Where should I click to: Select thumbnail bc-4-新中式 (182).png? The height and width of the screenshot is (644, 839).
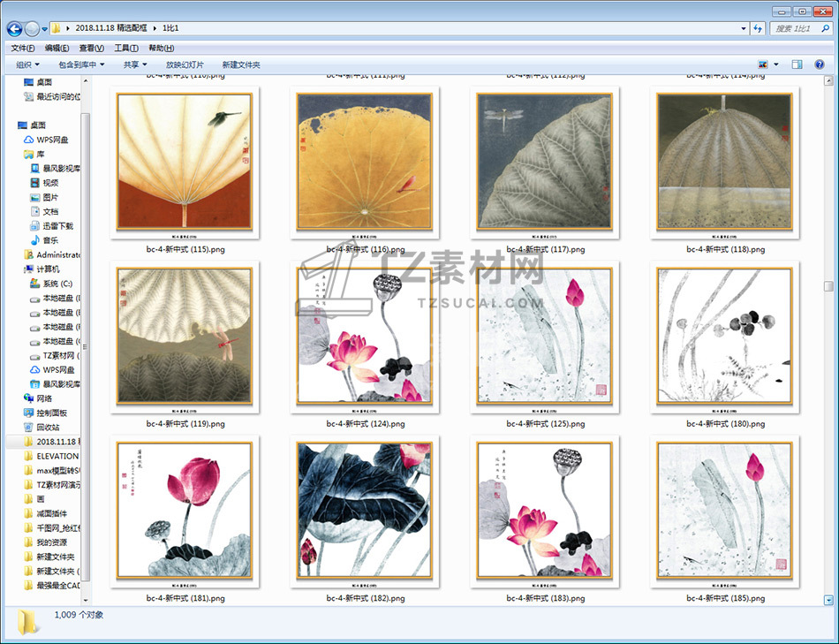click(x=365, y=511)
